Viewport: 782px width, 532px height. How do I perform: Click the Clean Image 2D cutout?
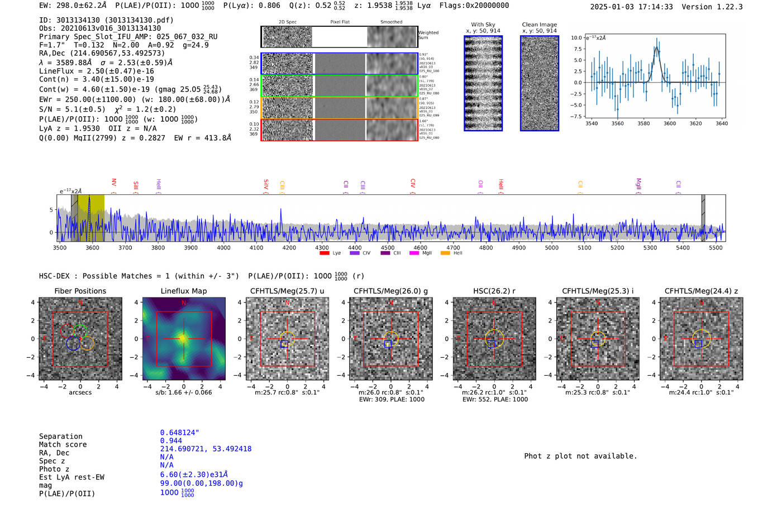(x=540, y=83)
